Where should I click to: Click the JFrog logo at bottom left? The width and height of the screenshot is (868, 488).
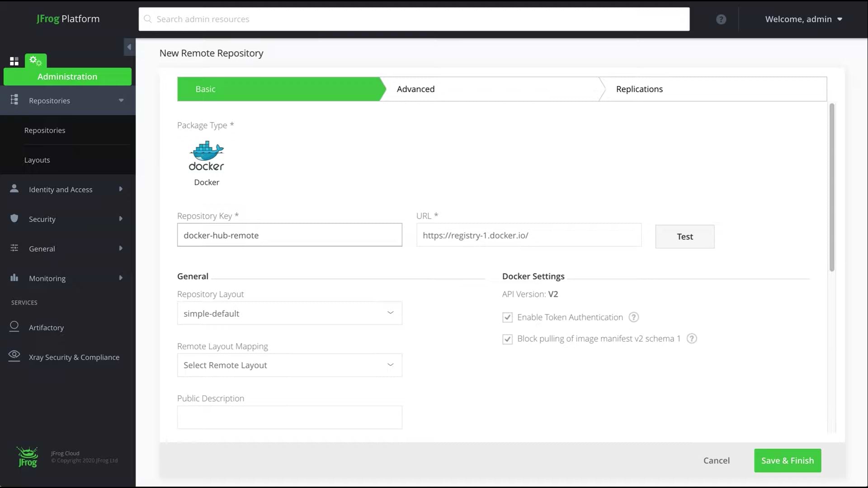tap(27, 457)
